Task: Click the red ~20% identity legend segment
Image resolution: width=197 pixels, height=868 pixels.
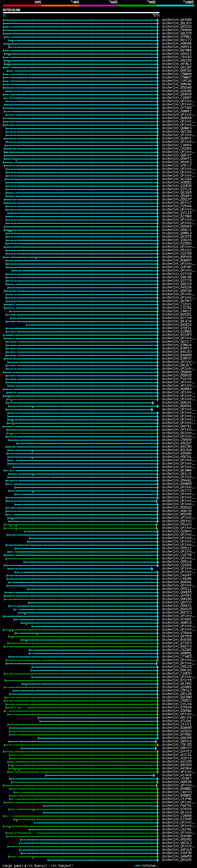Action: tap(22, 6)
